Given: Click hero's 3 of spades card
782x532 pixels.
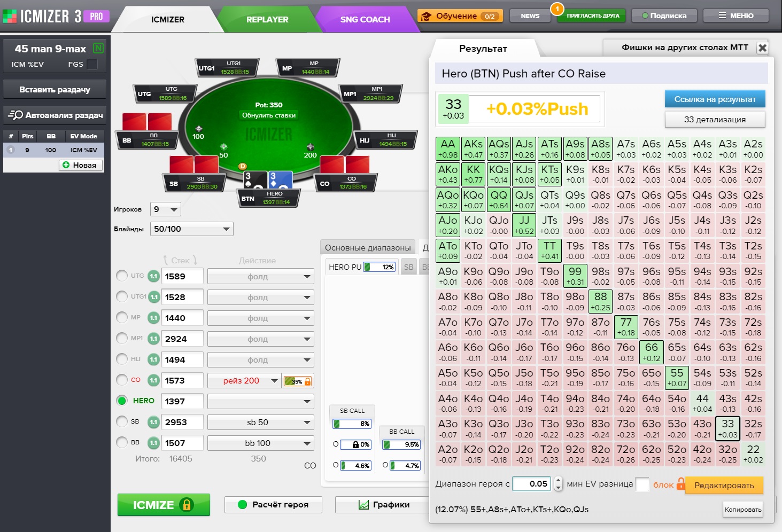Looking at the screenshot, I should click(255, 180).
